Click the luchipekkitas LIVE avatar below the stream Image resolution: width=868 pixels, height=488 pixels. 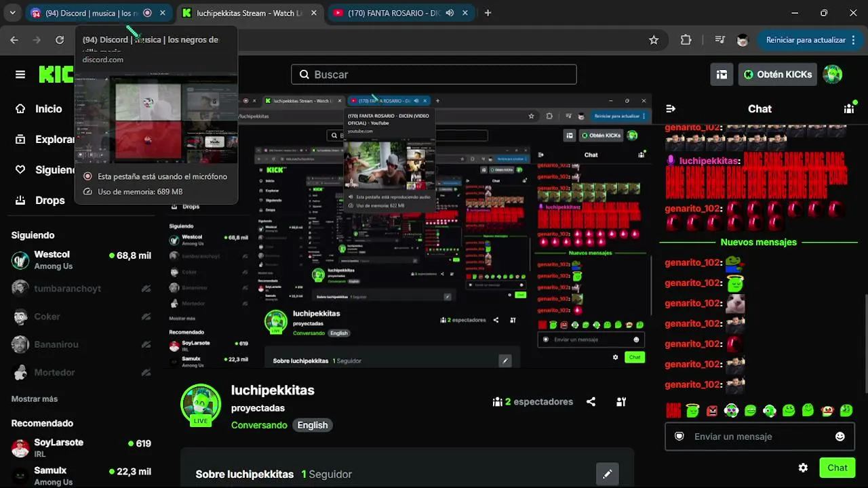coord(201,405)
